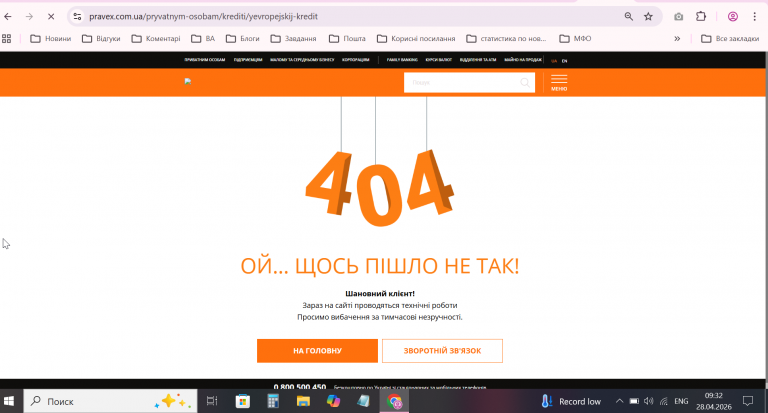Click the forward navigation arrow

29,17
